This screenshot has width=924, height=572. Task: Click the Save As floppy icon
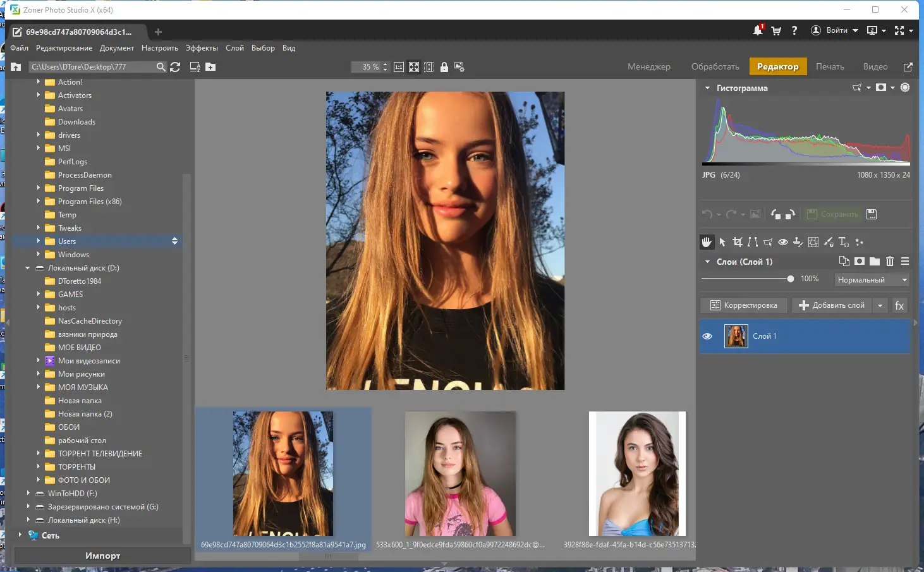click(x=872, y=214)
